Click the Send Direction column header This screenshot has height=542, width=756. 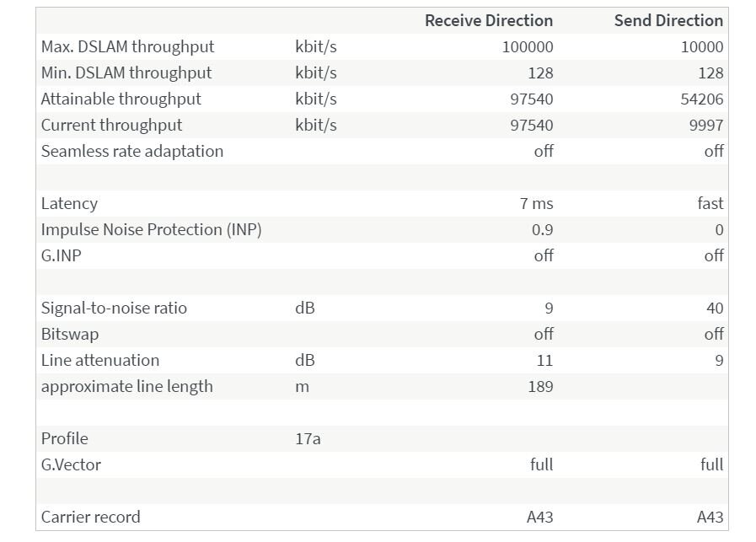pos(668,21)
